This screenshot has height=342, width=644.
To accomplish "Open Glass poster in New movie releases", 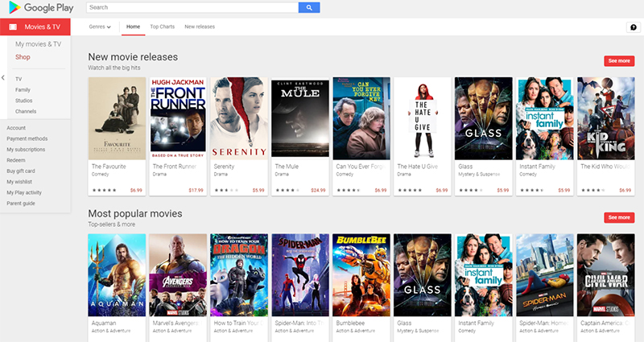I will pyautogui.click(x=484, y=118).
